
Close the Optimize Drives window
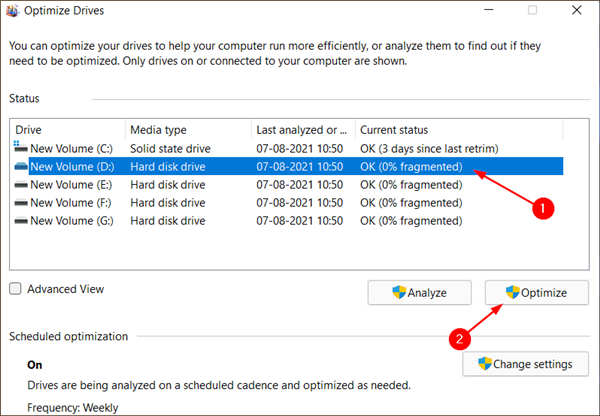(x=577, y=11)
